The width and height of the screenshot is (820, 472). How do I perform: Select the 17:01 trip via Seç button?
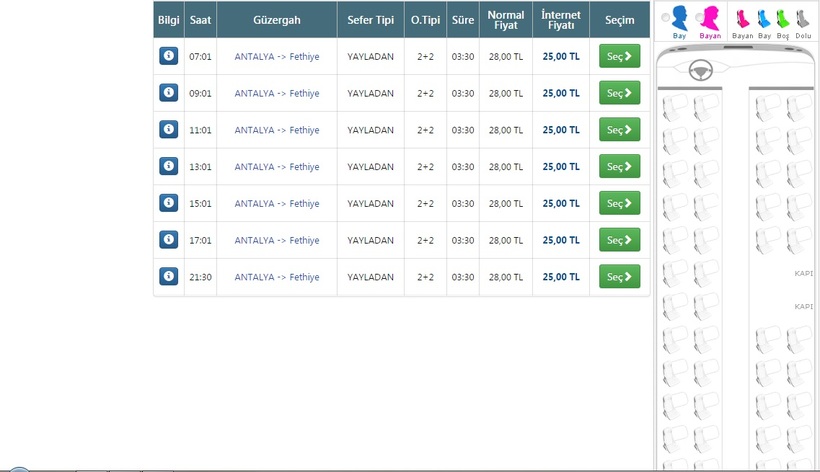click(619, 240)
